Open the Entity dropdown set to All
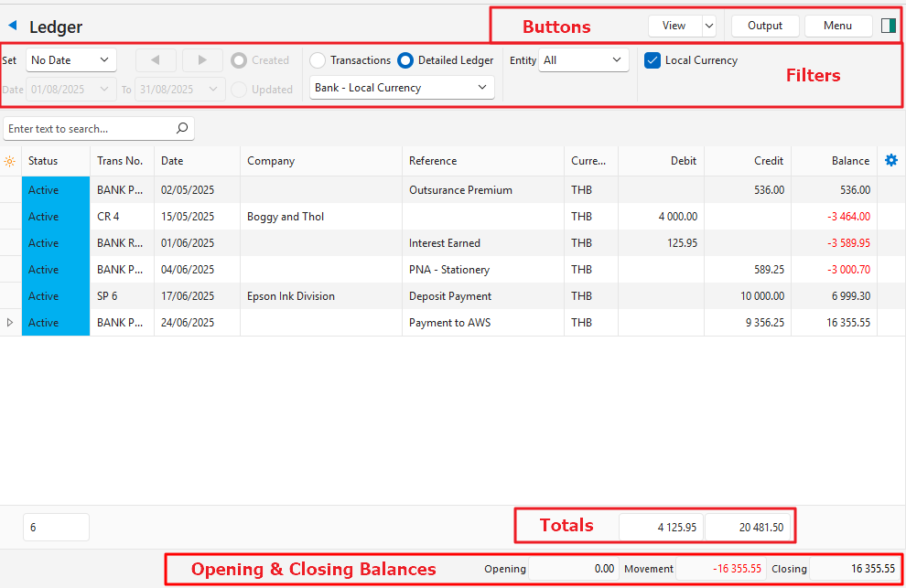This screenshot has width=906, height=588. click(x=583, y=60)
